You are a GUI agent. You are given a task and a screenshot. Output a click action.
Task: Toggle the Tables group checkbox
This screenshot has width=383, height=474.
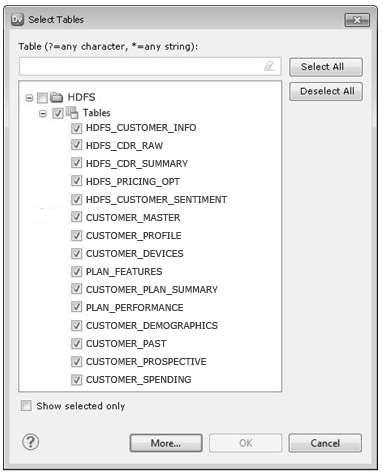58,114
